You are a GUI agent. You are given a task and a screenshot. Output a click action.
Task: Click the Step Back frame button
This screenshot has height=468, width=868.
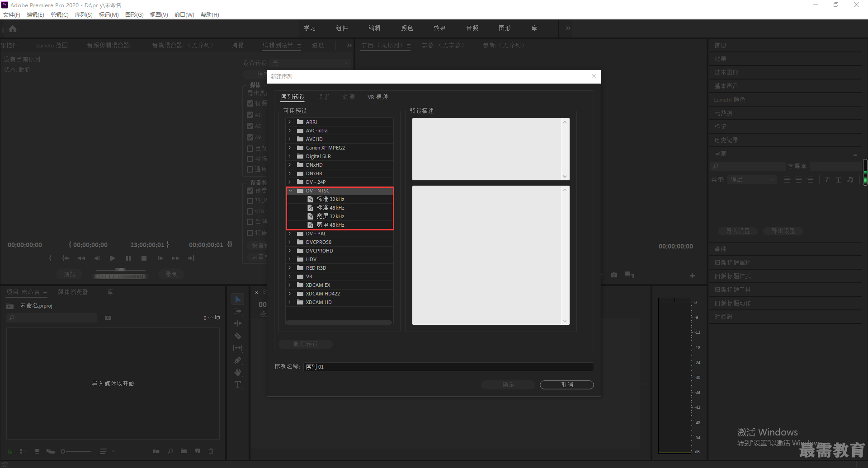[x=97, y=258]
